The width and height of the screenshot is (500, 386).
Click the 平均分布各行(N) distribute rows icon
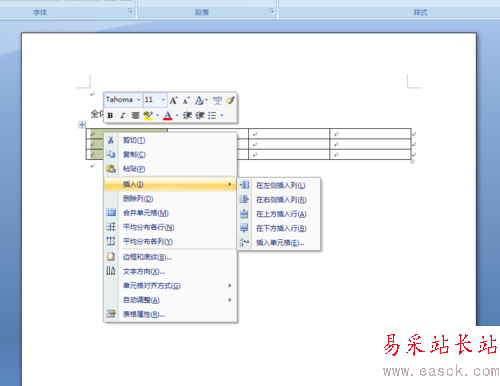(x=111, y=227)
